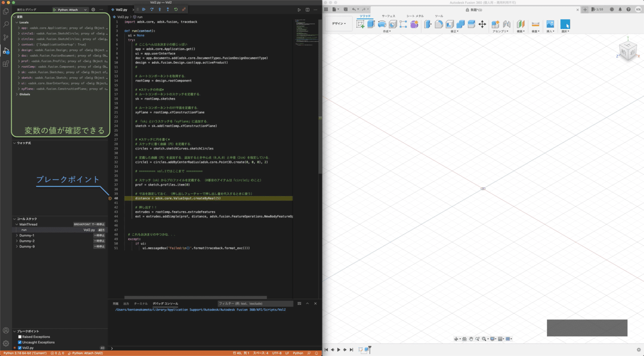The image size is (644, 356).
Task: Open Fusion 360 notifications bell
Action: pyautogui.click(x=620, y=9)
